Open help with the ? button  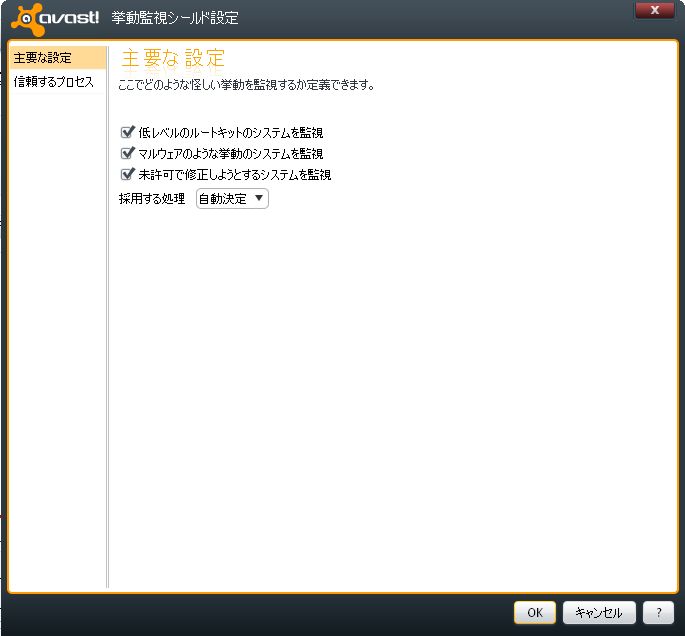(658, 613)
